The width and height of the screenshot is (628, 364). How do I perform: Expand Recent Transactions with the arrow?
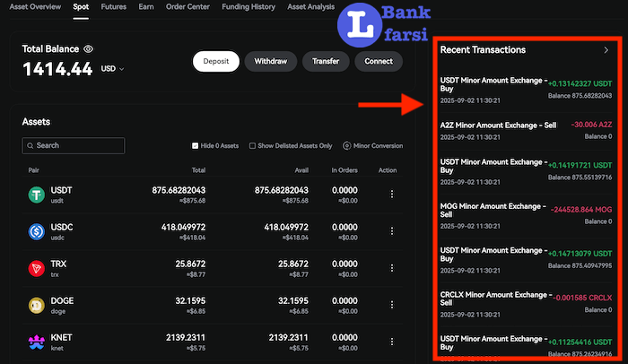[x=606, y=50]
